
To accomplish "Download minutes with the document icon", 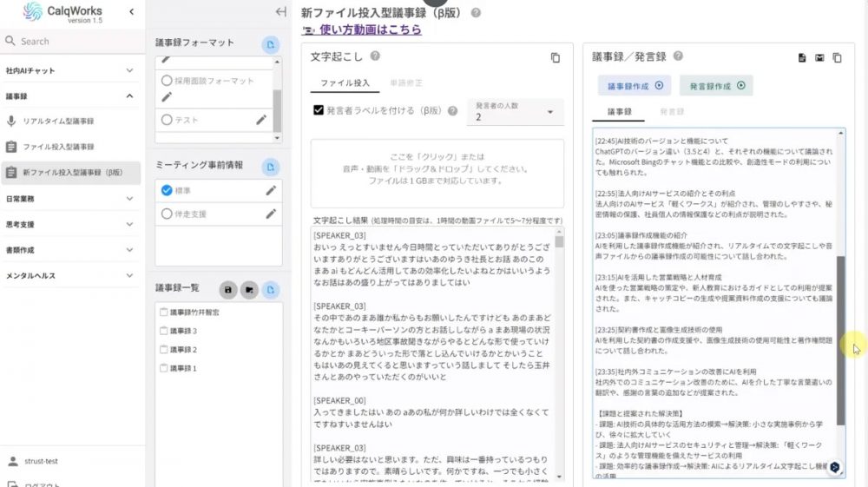I will coord(801,57).
